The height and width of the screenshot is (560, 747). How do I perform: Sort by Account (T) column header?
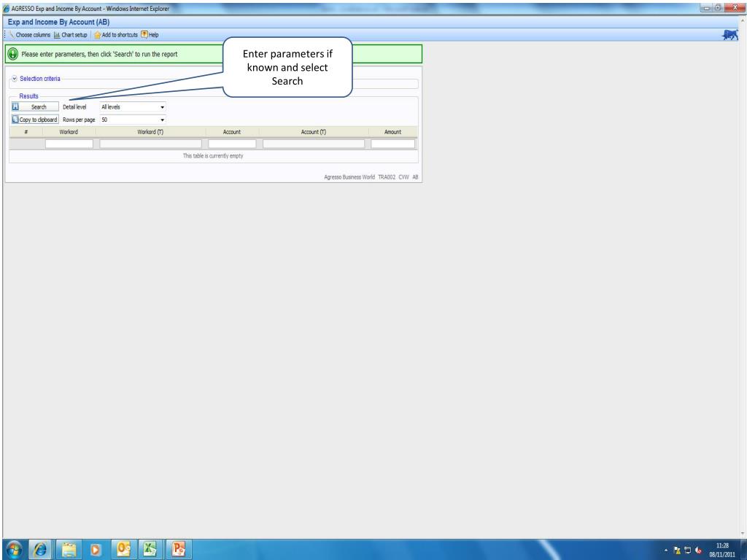pos(314,132)
